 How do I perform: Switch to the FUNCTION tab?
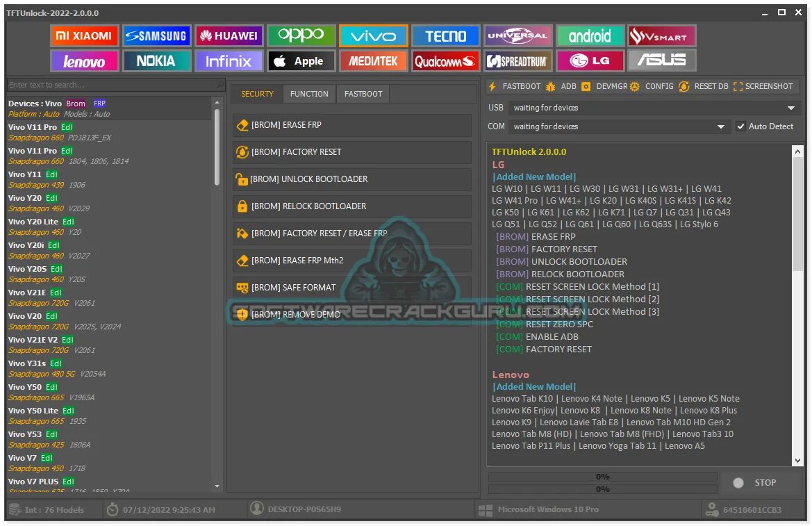pyautogui.click(x=309, y=94)
